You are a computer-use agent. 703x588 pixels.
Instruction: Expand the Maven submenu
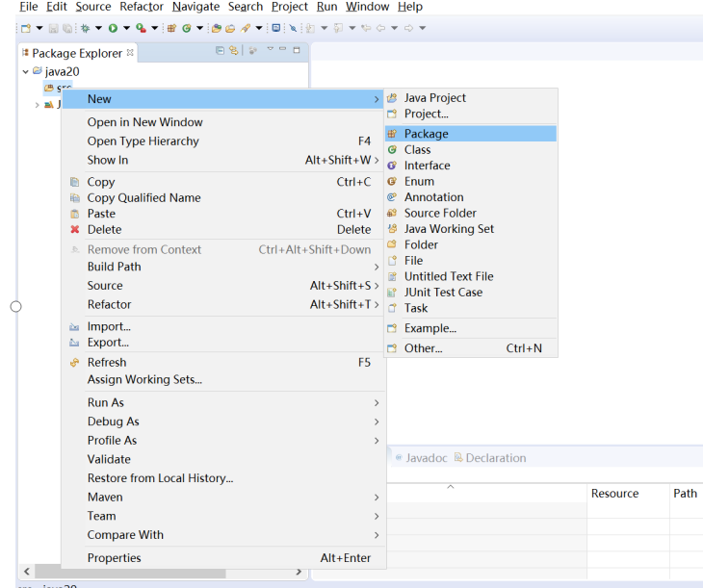coord(223,497)
